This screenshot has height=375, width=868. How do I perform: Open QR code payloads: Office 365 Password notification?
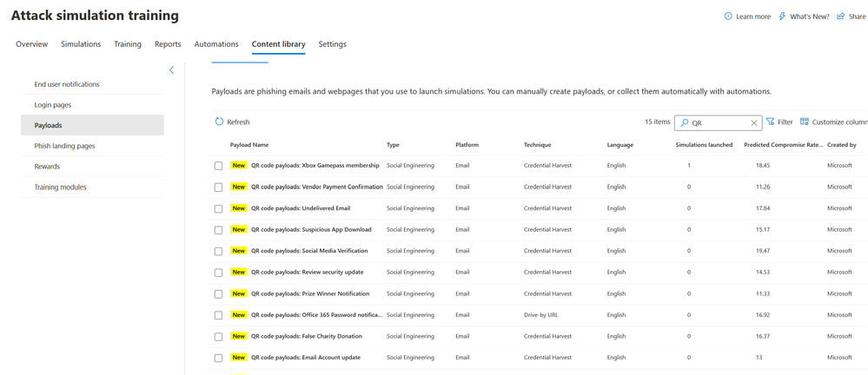pyautogui.click(x=316, y=315)
